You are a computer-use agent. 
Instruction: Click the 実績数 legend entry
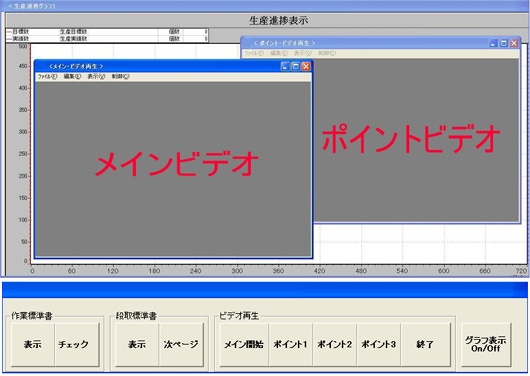[21, 39]
